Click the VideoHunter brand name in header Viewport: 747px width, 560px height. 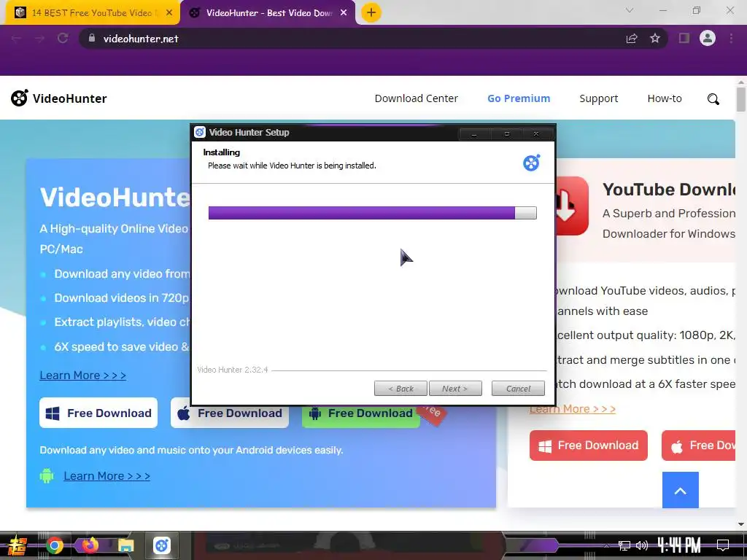pyautogui.click(x=69, y=98)
